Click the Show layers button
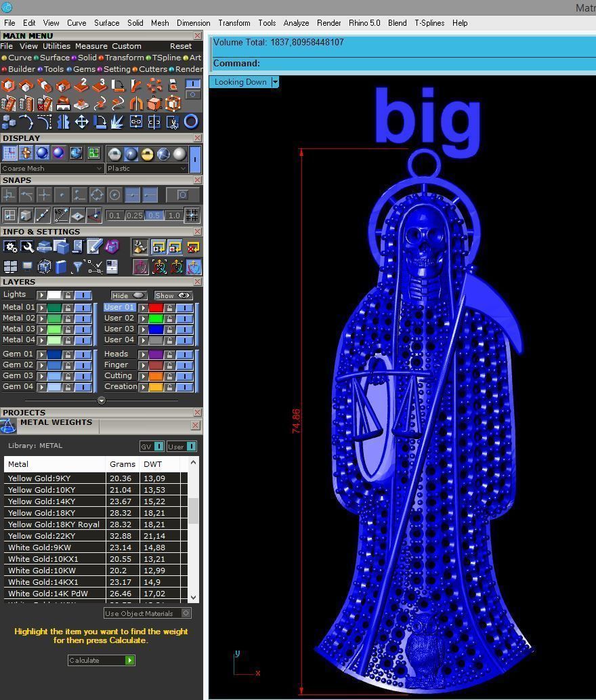Screen dimensions: 596x700 [173, 295]
